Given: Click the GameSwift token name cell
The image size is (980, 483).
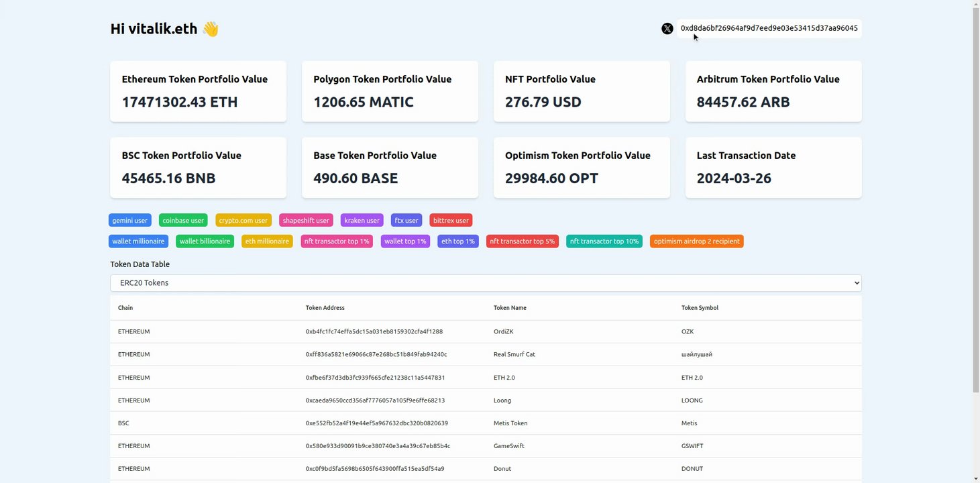Looking at the screenshot, I should pyautogui.click(x=509, y=446).
